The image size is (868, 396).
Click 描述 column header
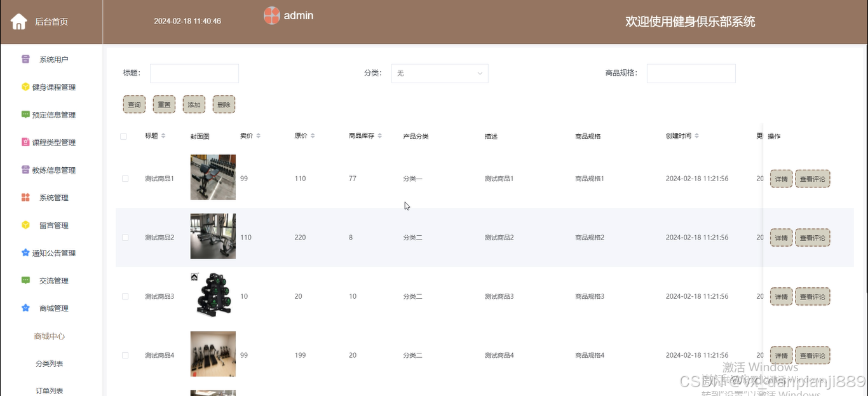point(491,137)
